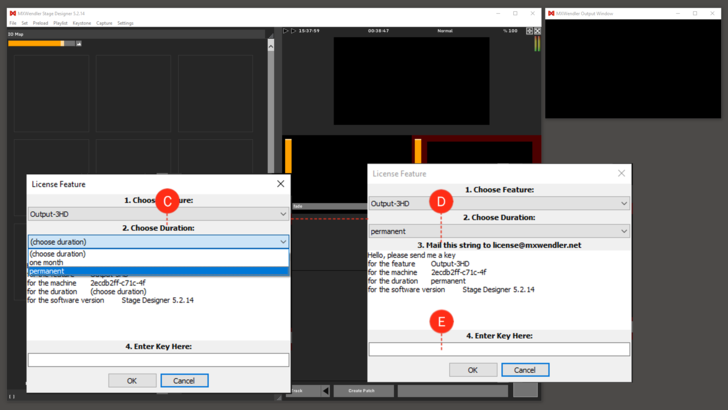Click the MXWendler logo in Stage Designer title bar
Screen dimensions: 728x410
tap(13, 13)
